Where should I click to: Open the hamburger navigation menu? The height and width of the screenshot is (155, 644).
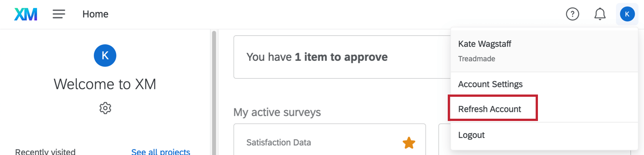point(59,14)
